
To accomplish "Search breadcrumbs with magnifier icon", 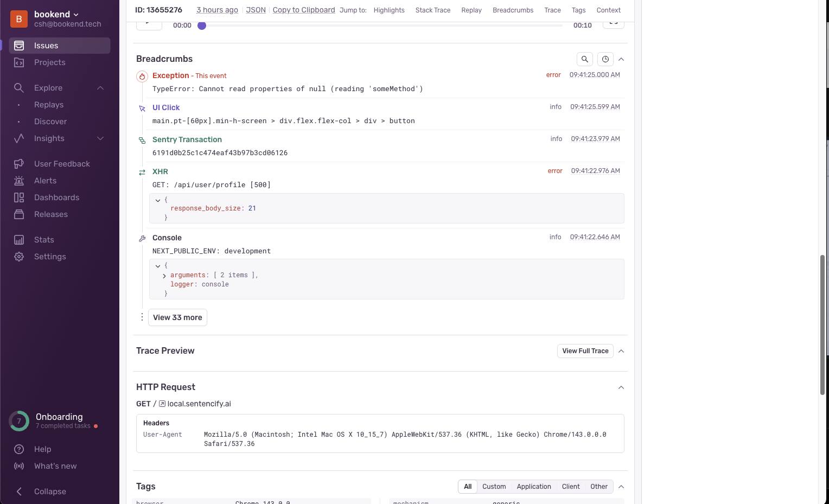I will (584, 59).
